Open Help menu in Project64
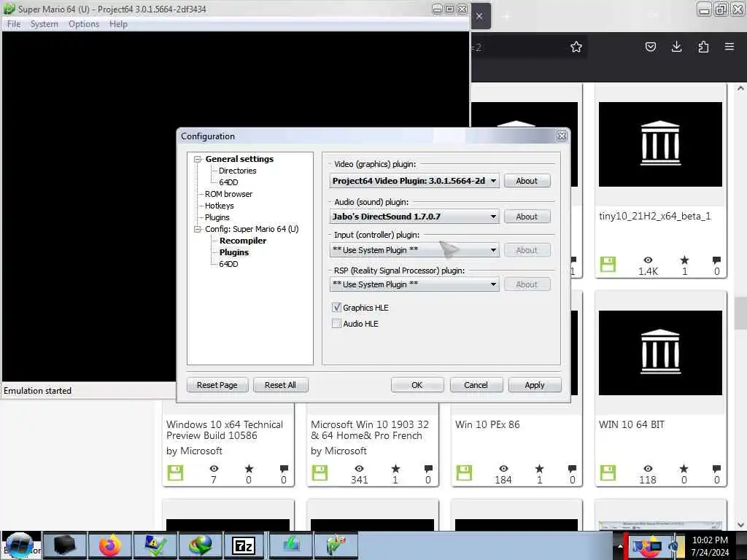747x560 pixels. click(x=118, y=24)
